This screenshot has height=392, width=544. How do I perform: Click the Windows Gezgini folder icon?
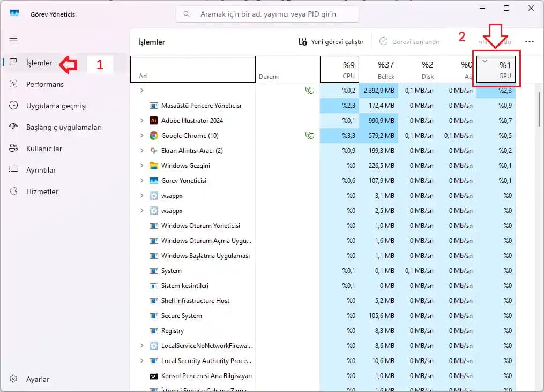pyautogui.click(x=154, y=166)
